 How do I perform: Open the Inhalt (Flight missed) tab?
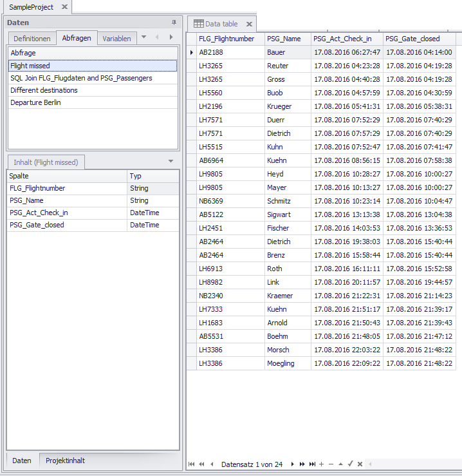click(x=46, y=162)
